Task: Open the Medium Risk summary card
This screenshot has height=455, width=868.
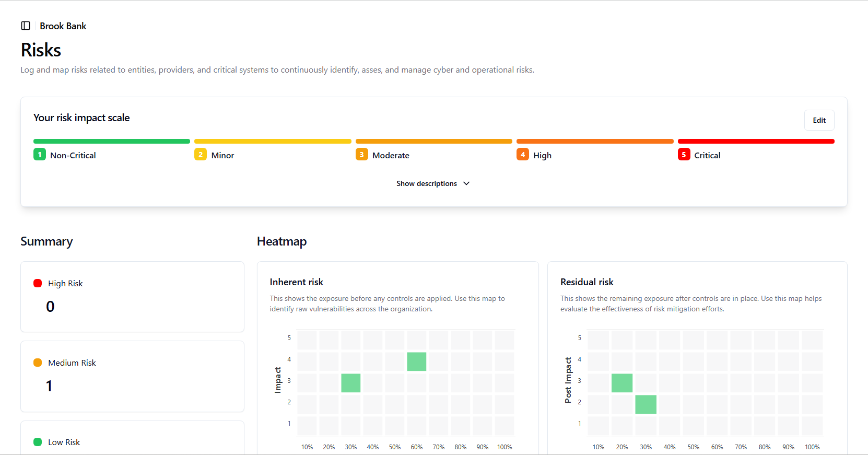Action: (132, 376)
